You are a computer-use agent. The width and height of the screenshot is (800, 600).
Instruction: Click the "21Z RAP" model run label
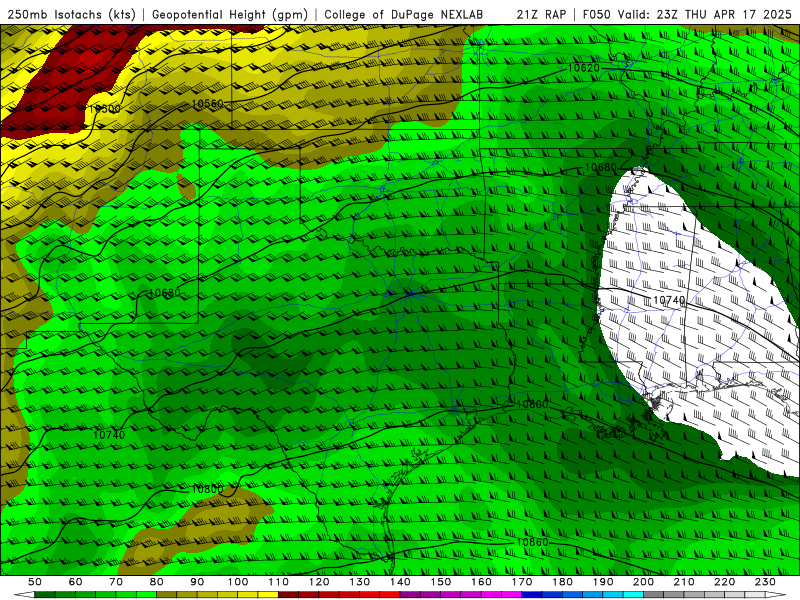point(541,15)
